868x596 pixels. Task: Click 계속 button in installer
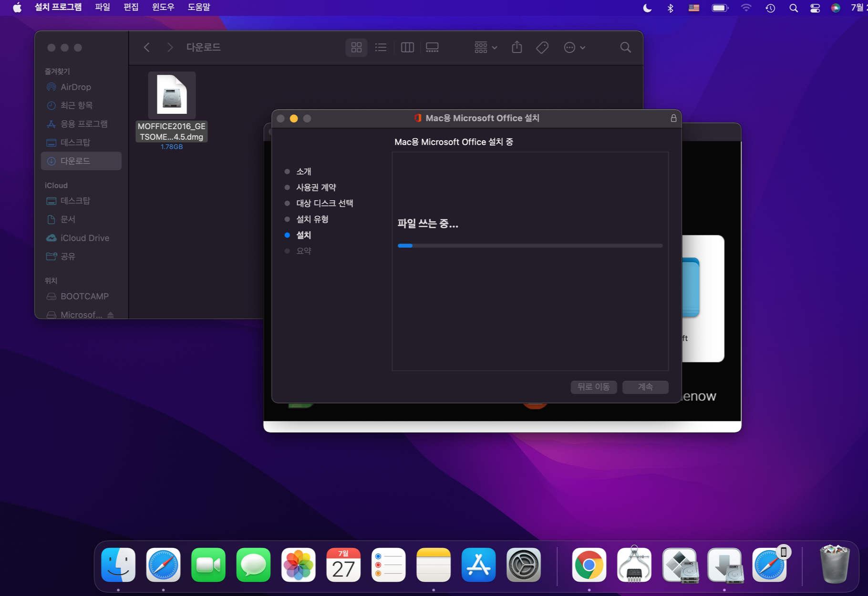645,387
